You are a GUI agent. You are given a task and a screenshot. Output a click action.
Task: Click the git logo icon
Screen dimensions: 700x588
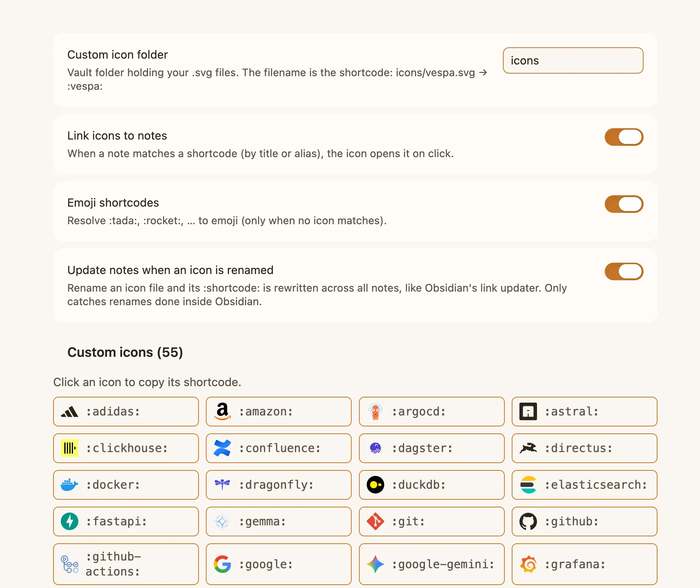tap(375, 521)
